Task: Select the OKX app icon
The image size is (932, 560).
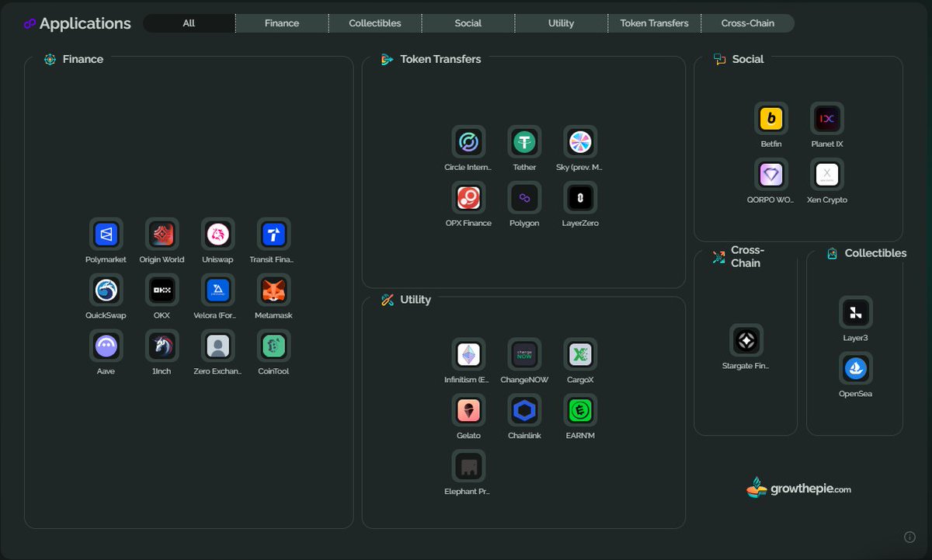Action: (162, 290)
